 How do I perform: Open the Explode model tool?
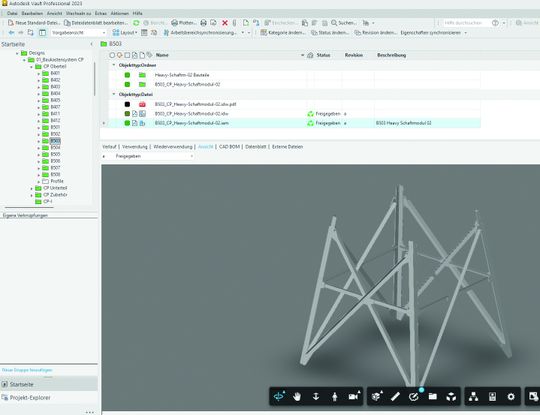[451, 397]
